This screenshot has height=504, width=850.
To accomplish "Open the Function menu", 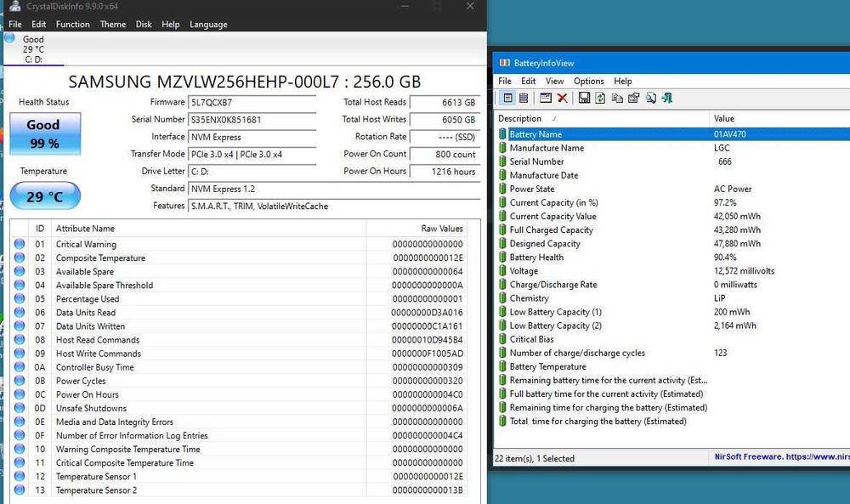I will pos(72,25).
